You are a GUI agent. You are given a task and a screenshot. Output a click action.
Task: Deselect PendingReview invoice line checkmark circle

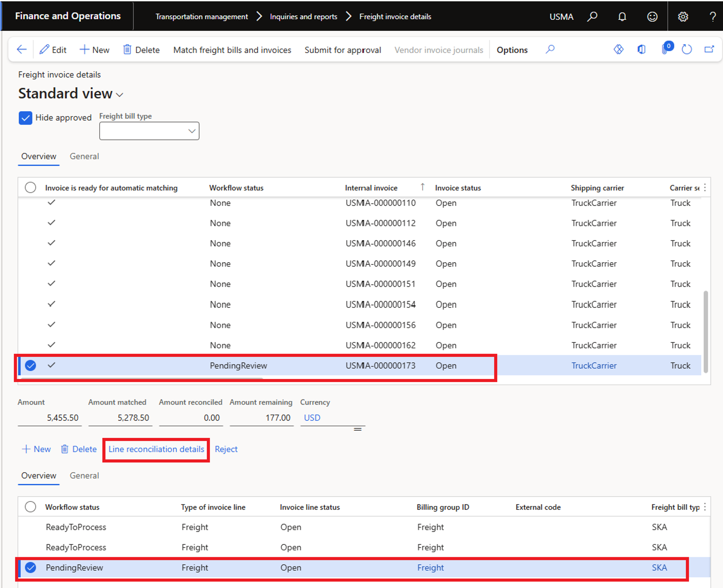click(x=31, y=567)
